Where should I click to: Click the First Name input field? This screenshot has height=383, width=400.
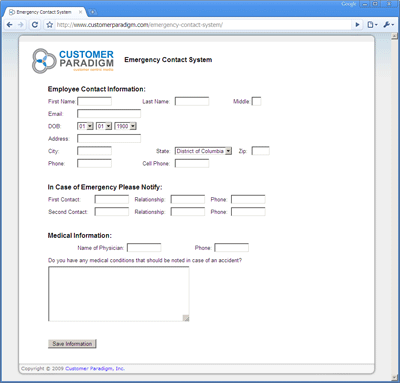[x=94, y=101]
